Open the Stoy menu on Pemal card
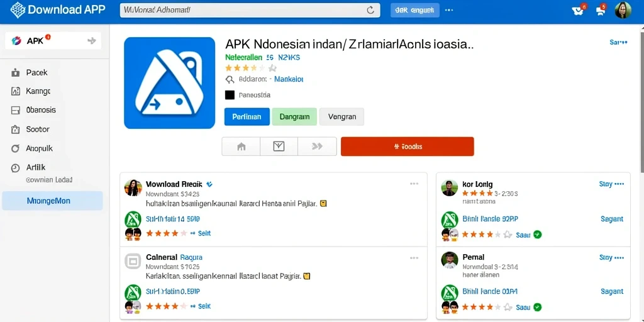 611,257
